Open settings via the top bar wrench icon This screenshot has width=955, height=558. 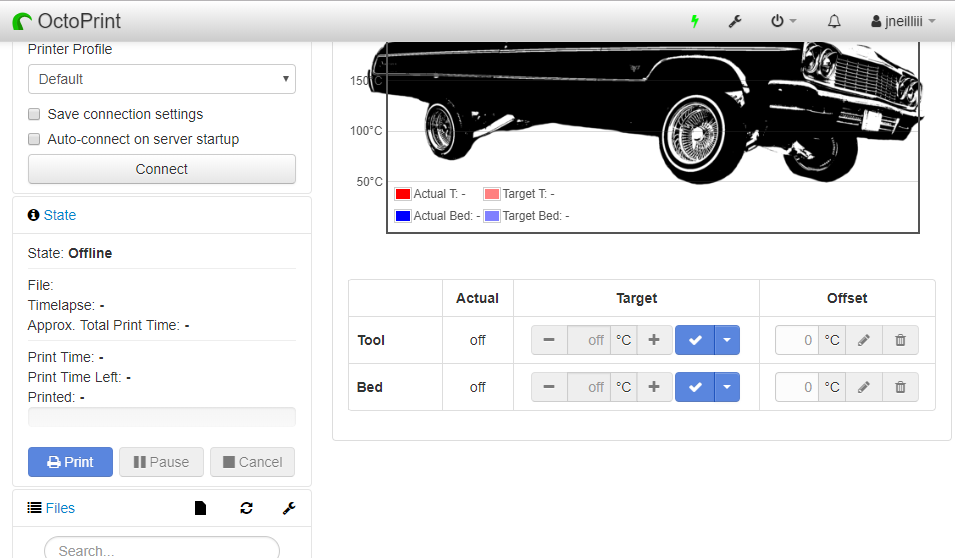point(735,21)
